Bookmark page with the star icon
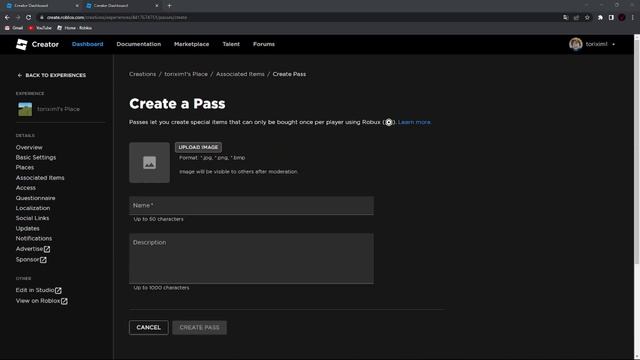This screenshot has width=640, height=360. (x=587, y=18)
